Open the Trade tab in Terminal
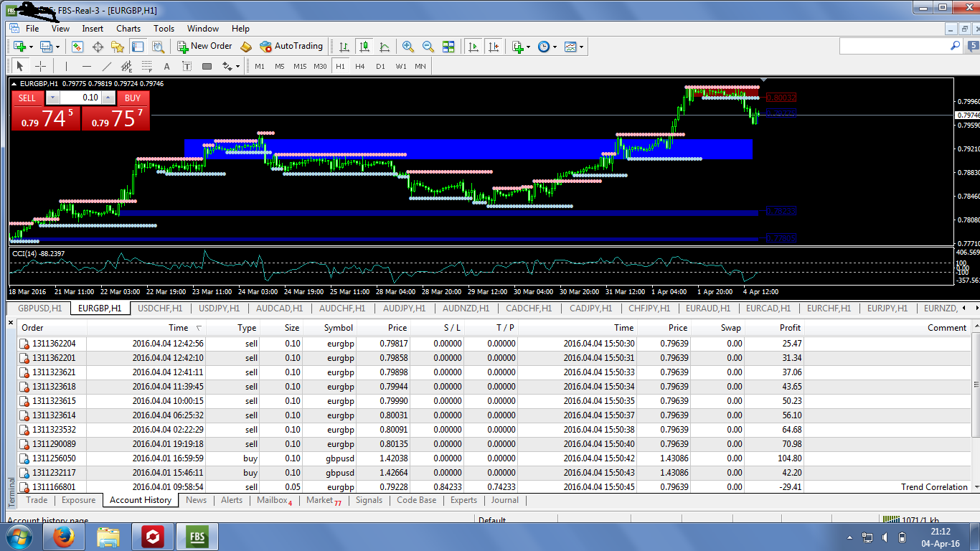The width and height of the screenshot is (980, 551). 37,500
